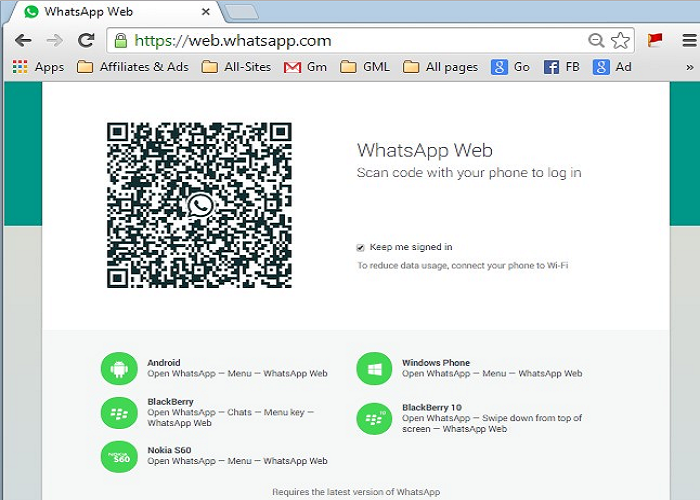
Task: Open the All pages bookmark folder
Action: coord(440,67)
